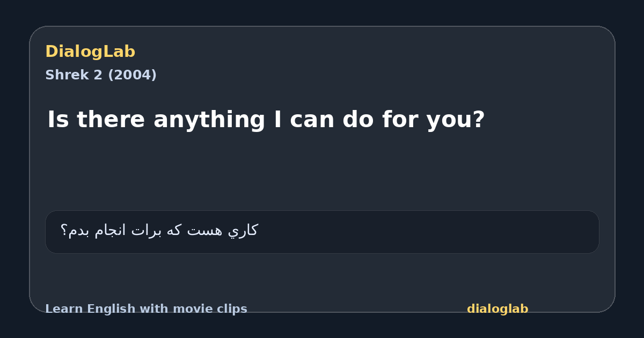This screenshot has width=644, height=338.
Task: Open the "Learn English with movie clips" tagline
Action: (x=146, y=309)
